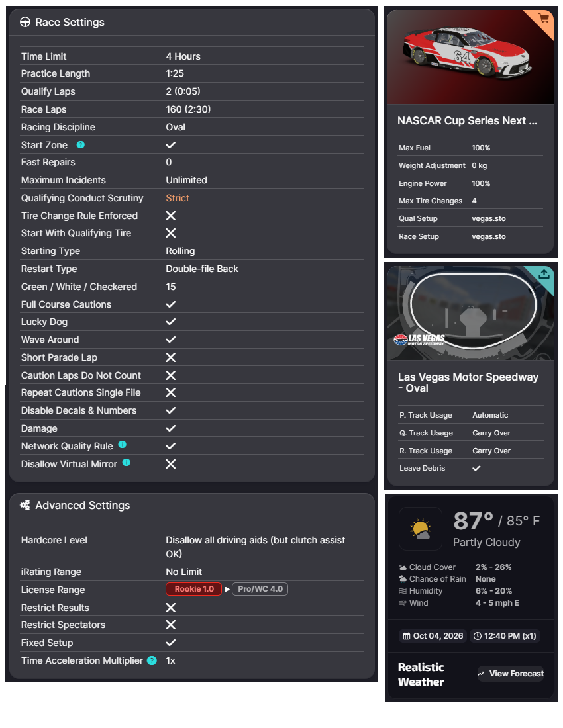Image resolution: width=563 pixels, height=728 pixels.
Task: Toggle the Full Course Cautions checkmark
Action: click(171, 304)
